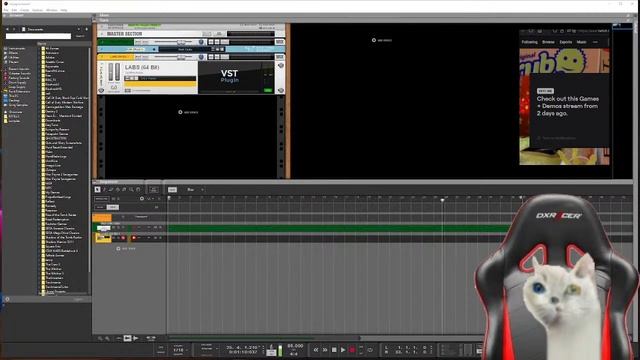The width and height of the screenshot is (640, 360).
Task: Open the Help menu
Action: [x=64, y=10]
